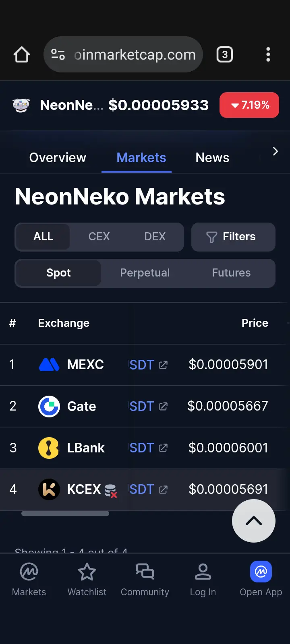Switch to the Overview tab
The height and width of the screenshot is (644, 290).
coord(58,158)
